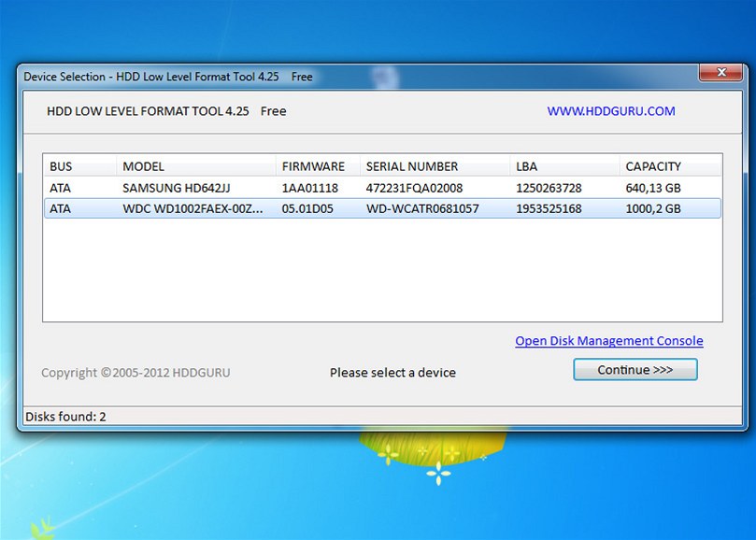
Task: Select the SAMSUNG HD642JJ disk row
Action: (x=382, y=188)
